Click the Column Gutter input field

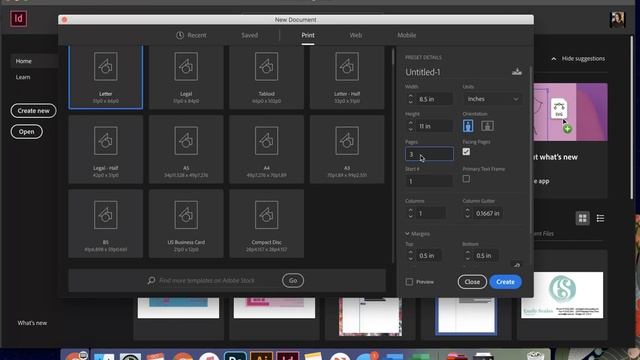[488, 213]
